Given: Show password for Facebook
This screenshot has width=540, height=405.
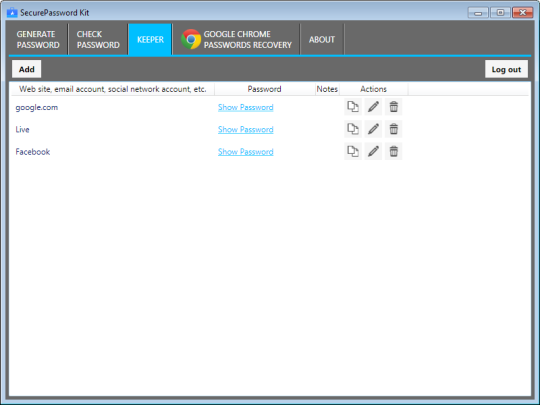Looking at the screenshot, I should tap(246, 152).
